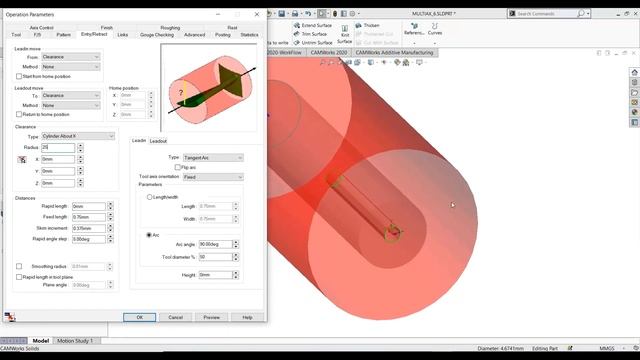Image resolution: width=640 pixels, height=360 pixels.
Task: Click the Print icon in SolidWorks toolbar
Action: coord(295,13)
